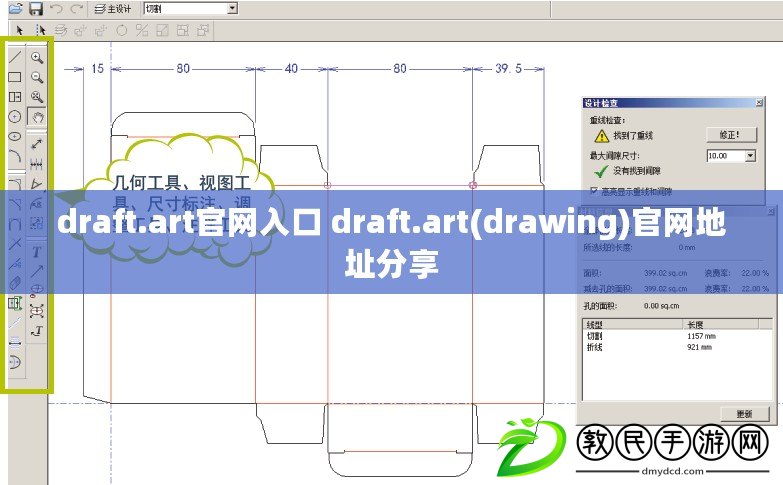Click the 找到了重线 warning message
The image size is (783, 485).
click(633, 135)
